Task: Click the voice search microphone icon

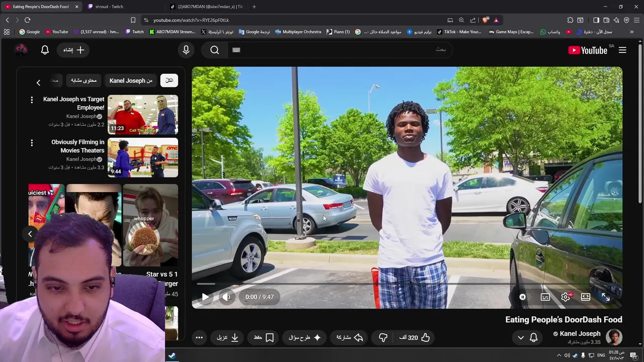Action: pyautogui.click(x=186, y=50)
